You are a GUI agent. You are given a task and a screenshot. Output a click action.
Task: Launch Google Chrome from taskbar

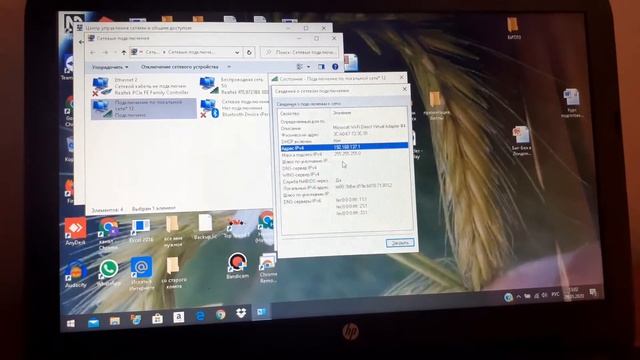220,314
